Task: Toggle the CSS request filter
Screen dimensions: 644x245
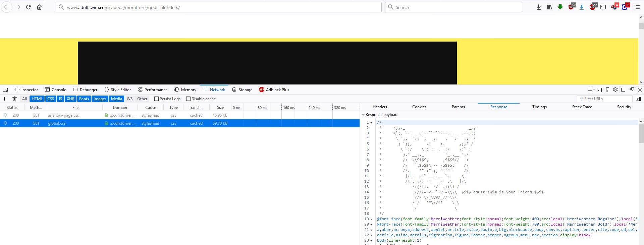Action: pyautogui.click(x=51, y=99)
